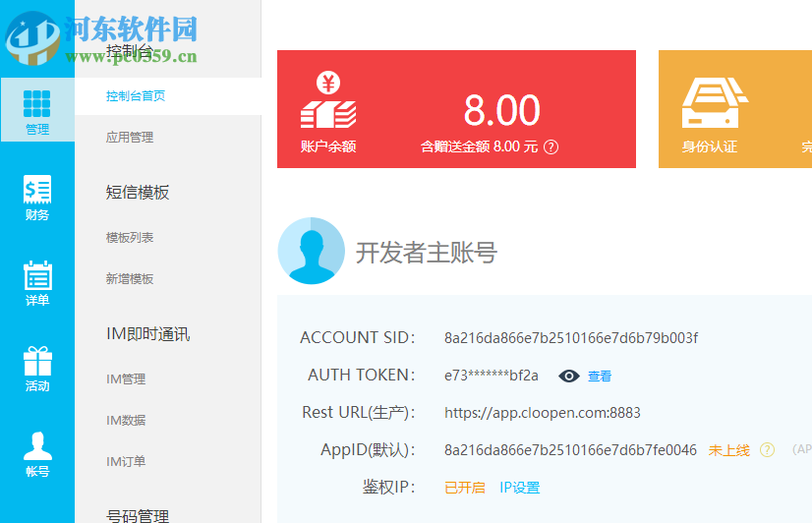Click the ACCOUNT SID value 8a216da866e7b2510166e7d6b79b003f

(571, 338)
